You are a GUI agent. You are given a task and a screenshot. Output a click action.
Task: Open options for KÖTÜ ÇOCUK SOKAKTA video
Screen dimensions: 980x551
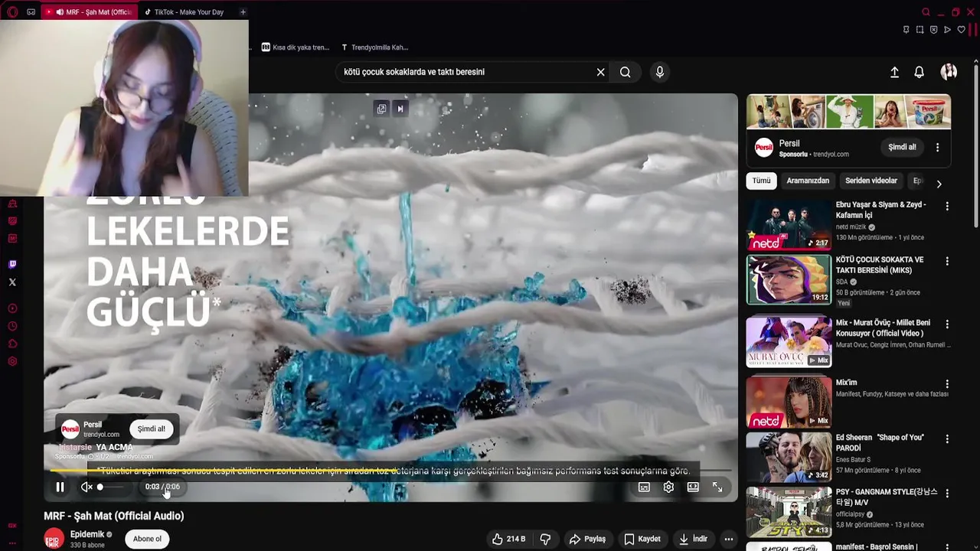pyautogui.click(x=947, y=261)
